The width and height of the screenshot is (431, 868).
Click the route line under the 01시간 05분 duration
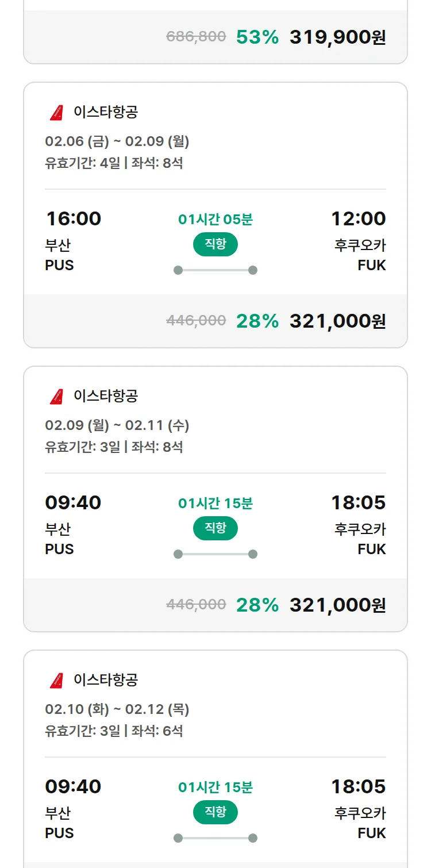(x=215, y=270)
